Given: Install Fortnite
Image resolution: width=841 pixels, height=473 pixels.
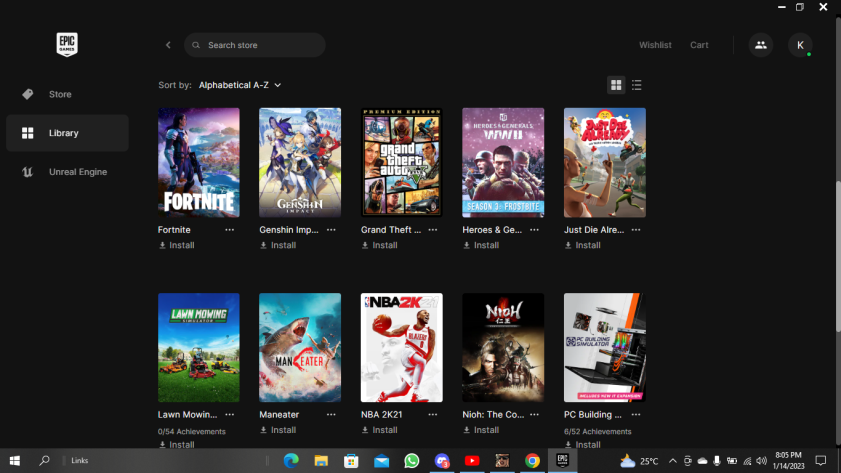Looking at the screenshot, I should [x=176, y=245].
